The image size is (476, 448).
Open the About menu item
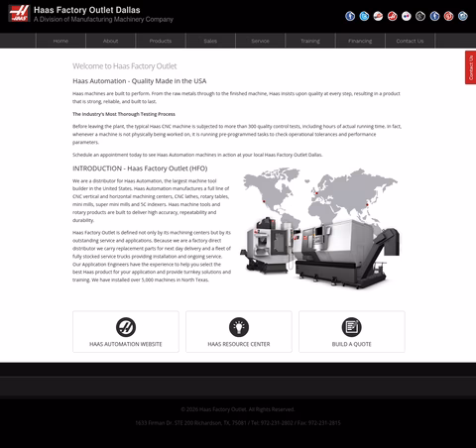pyautogui.click(x=110, y=41)
